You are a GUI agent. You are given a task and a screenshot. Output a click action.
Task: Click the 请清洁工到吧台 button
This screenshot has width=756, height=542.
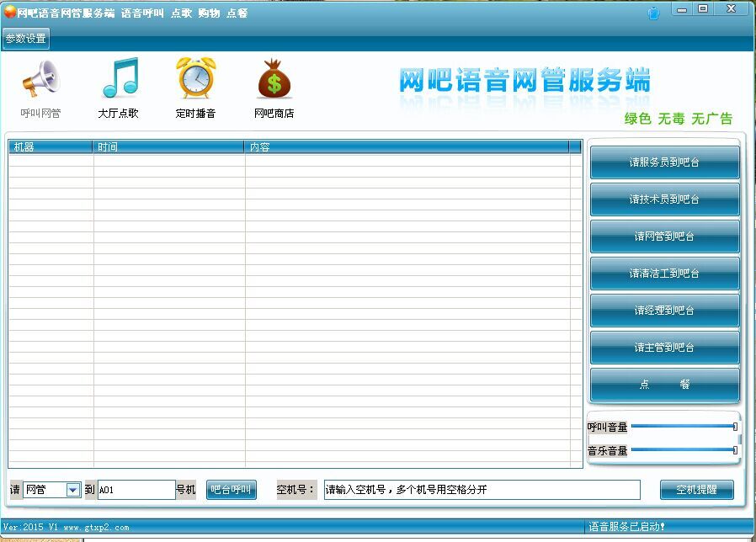(664, 274)
